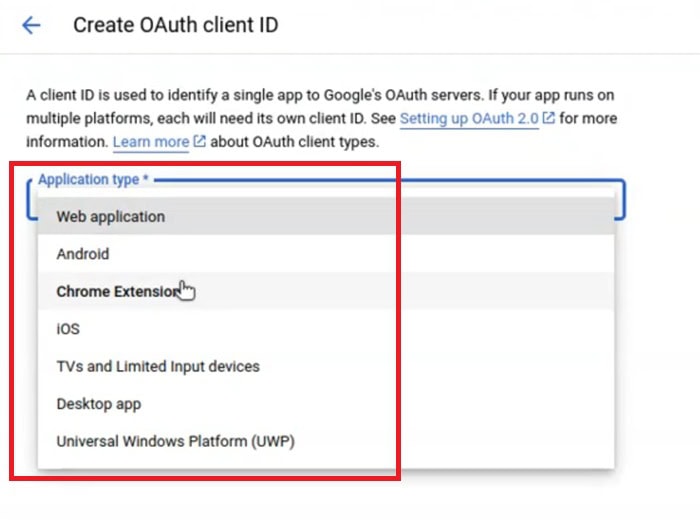The height and width of the screenshot is (526, 700).
Task: Select Web application from the list
Action: point(326,216)
